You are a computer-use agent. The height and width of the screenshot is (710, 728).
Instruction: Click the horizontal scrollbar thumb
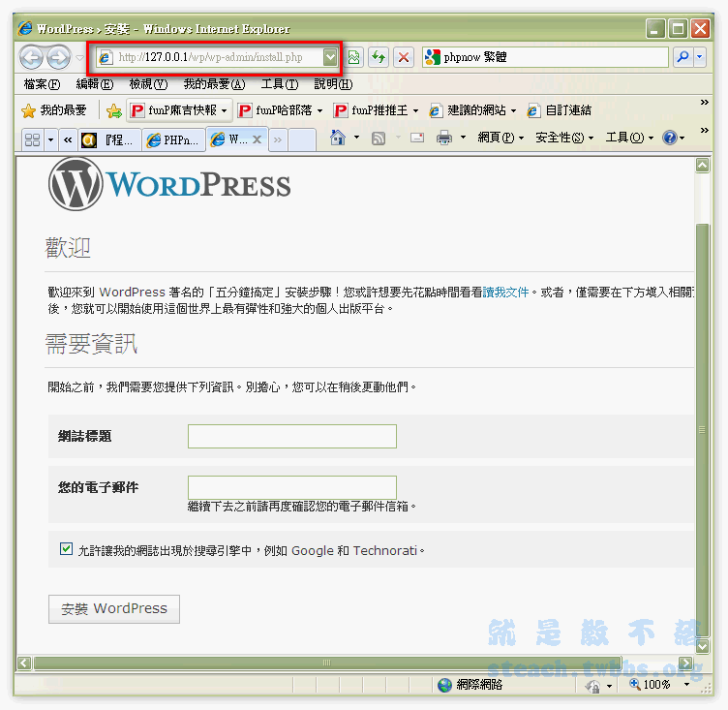[326, 664]
